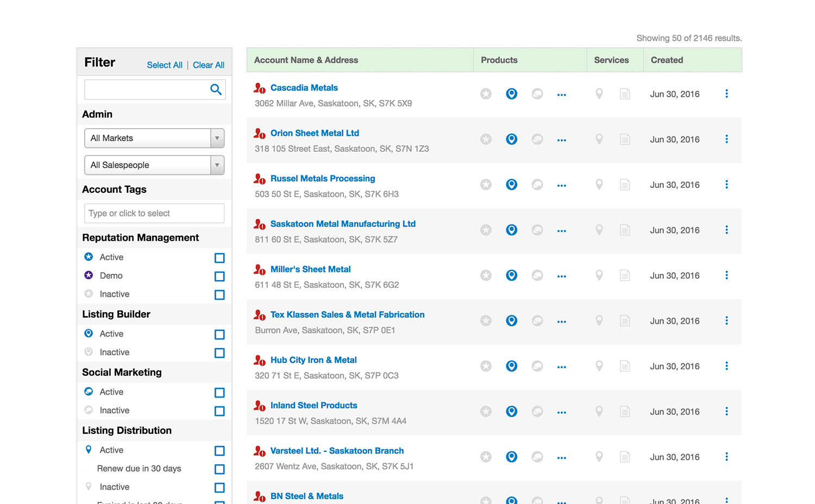Open the kebab menu for Varsteel Ltd. - Saskatoon Branch
815x504 pixels.
pyautogui.click(x=726, y=457)
